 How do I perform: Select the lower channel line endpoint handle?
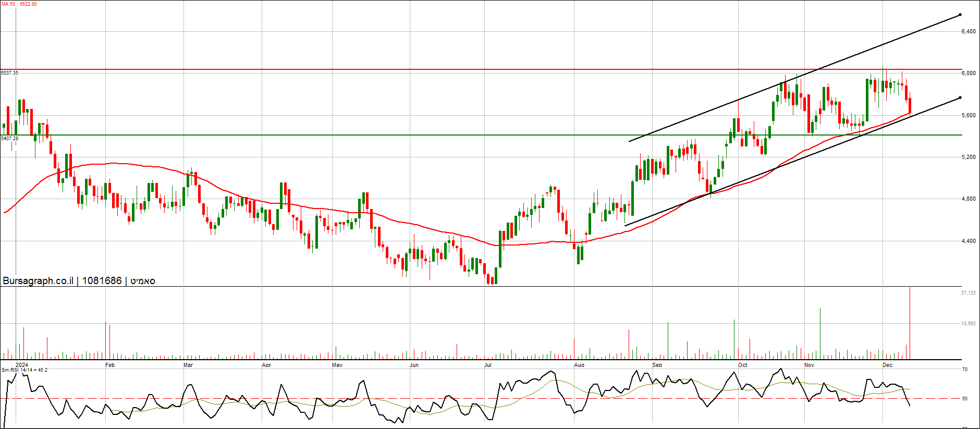[x=960, y=97]
